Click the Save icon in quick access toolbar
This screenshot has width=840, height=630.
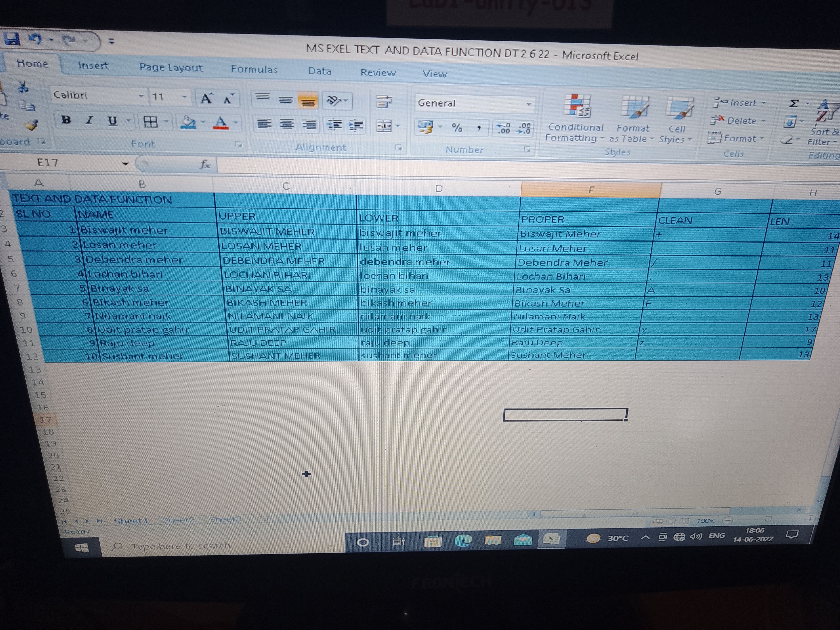12,39
